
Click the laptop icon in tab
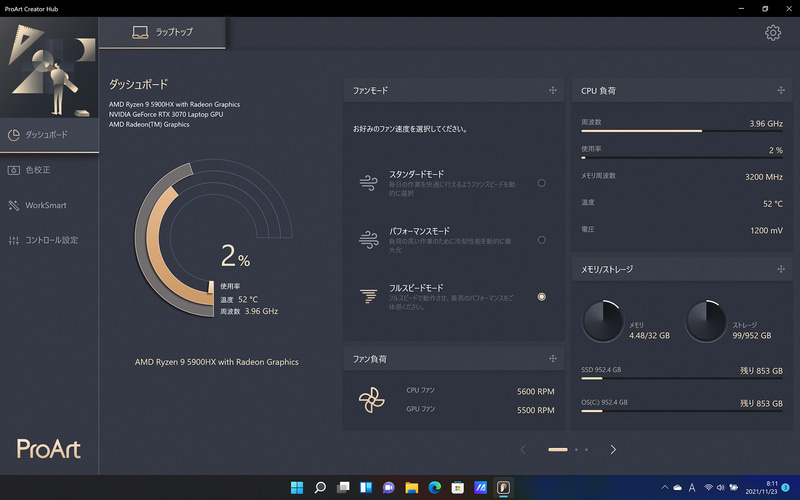click(x=140, y=32)
